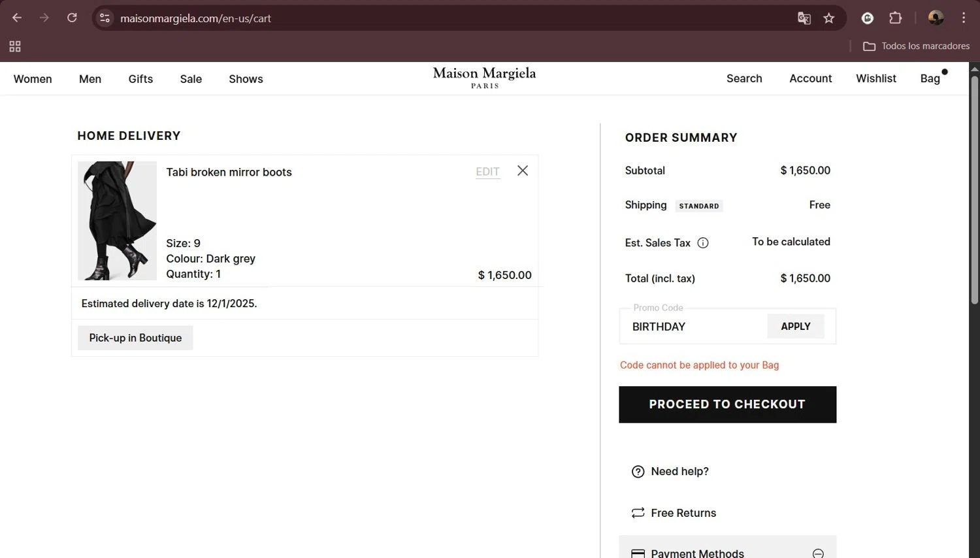
Task: Open the Women menu
Action: (x=33, y=79)
